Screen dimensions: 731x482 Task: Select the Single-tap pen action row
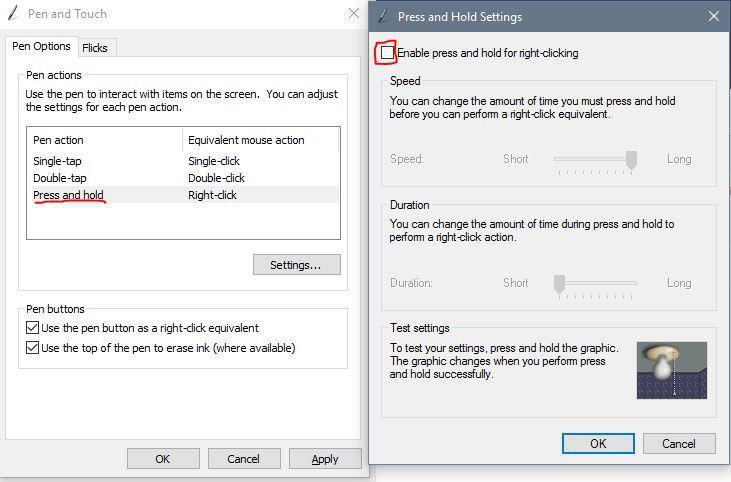pyautogui.click(x=183, y=161)
